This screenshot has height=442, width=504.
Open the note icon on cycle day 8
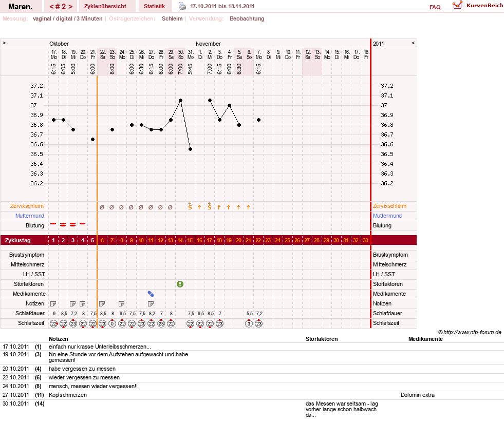[x=121, y=303]
